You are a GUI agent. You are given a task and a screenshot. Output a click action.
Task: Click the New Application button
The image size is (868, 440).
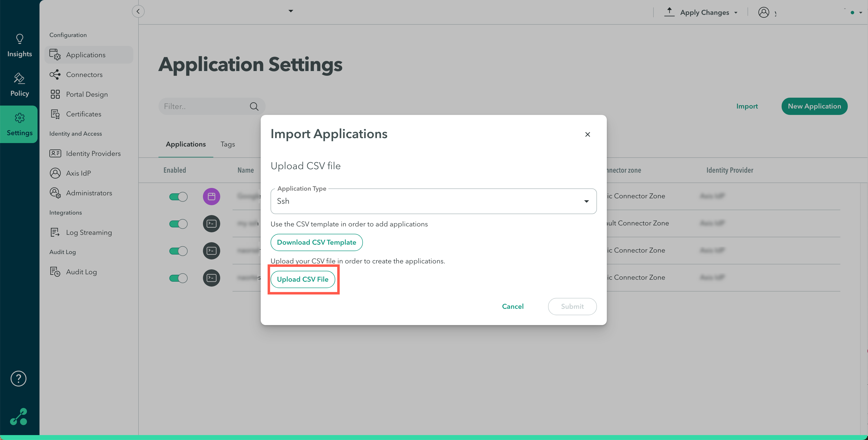(814, 106)
